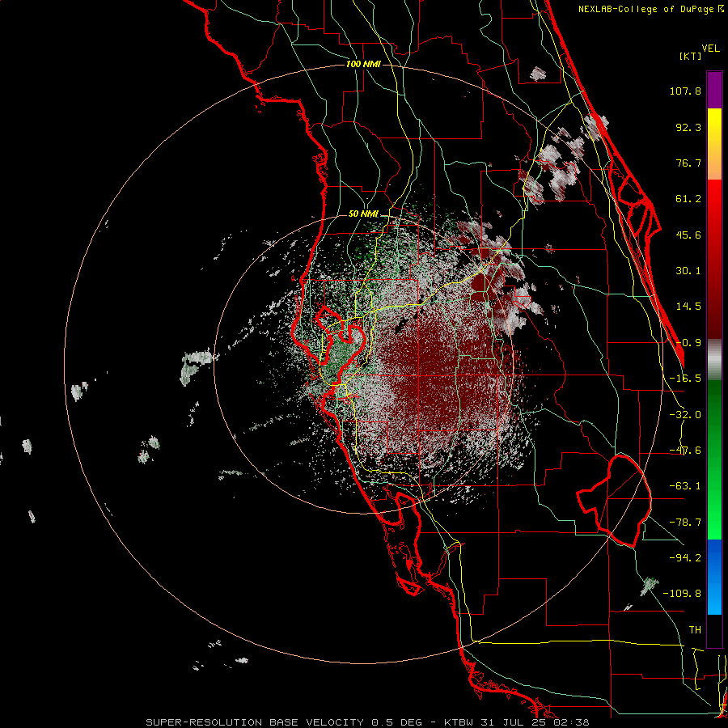
Task: Select the -32.0 scale value
Action: click(x=685, y=415)
